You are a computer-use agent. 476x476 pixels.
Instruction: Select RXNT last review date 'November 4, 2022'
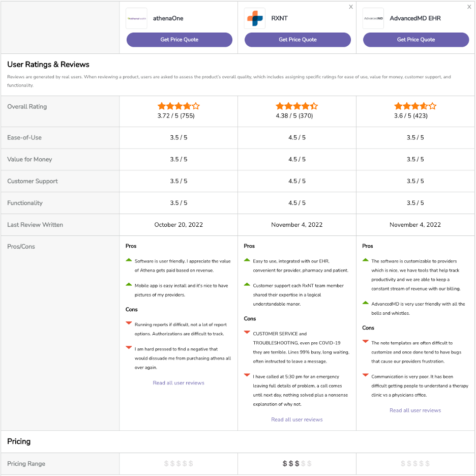pos(297,225)
